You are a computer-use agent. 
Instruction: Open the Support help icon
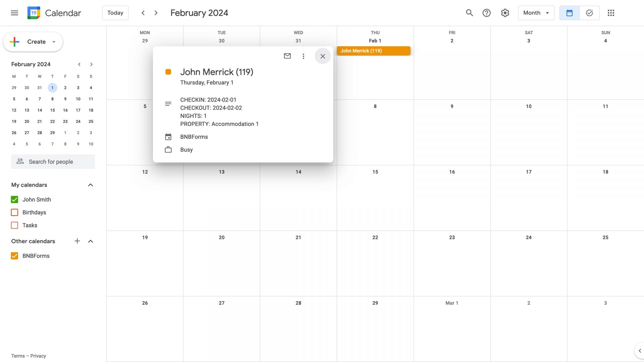coord(487,13)
